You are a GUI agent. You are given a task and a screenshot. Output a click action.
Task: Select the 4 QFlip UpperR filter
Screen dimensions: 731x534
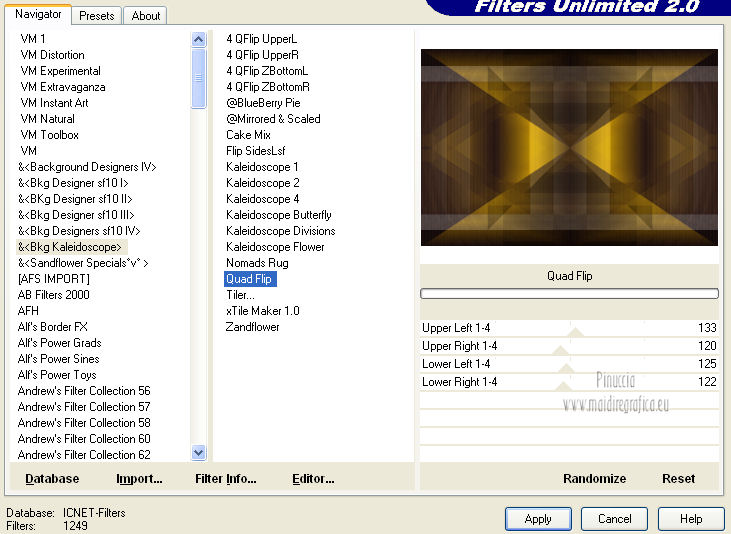262,55
